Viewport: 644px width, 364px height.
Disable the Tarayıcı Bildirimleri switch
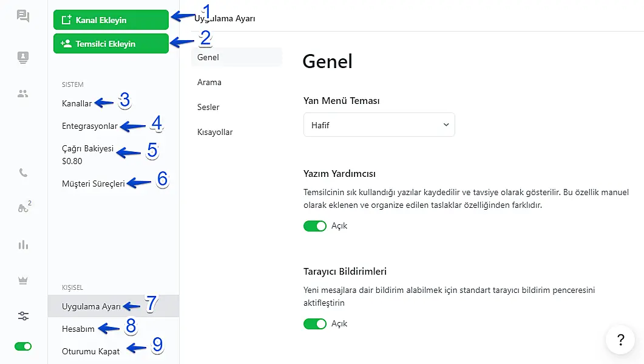click(x=315, y=324)
